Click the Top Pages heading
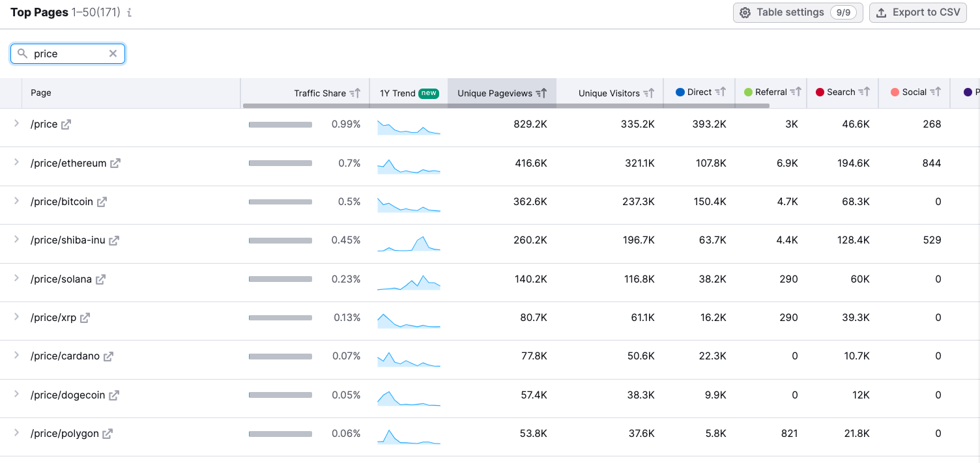 (40, 12)
